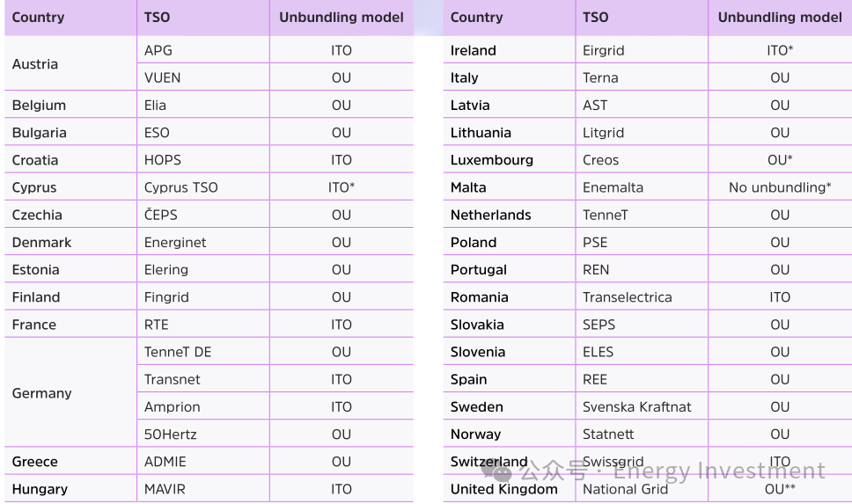
Task: Click the Austria country cell
Action: [x=35, y=64]
